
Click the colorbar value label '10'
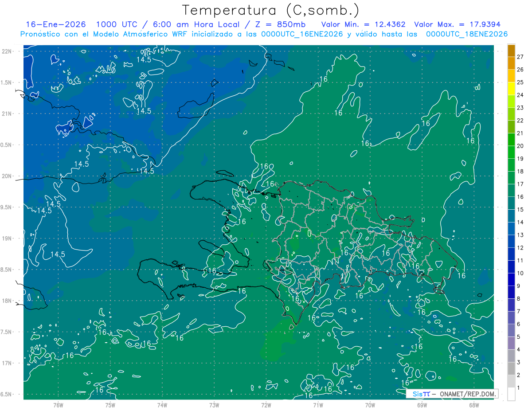point(520,274)
